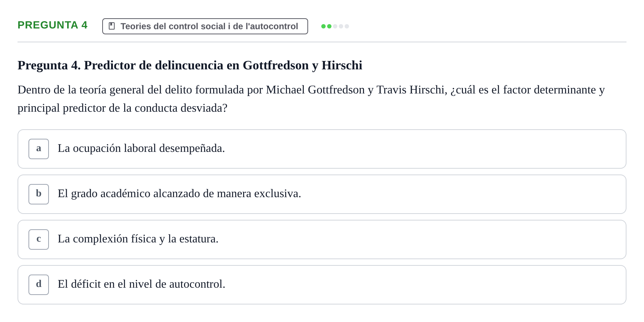644x322 pixels.
Task: Choose 'El déficit en el nivel de autocontrol.' text
Action: tap(142, 284)
